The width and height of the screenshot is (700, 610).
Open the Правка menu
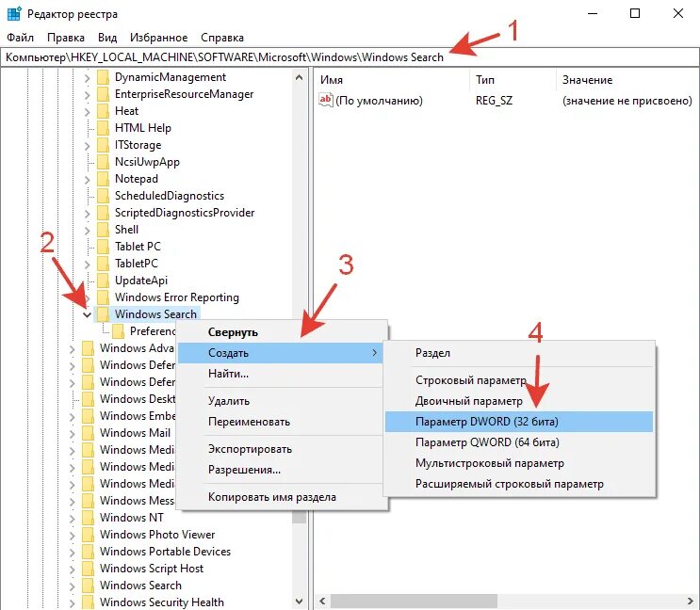pos(66,38)
